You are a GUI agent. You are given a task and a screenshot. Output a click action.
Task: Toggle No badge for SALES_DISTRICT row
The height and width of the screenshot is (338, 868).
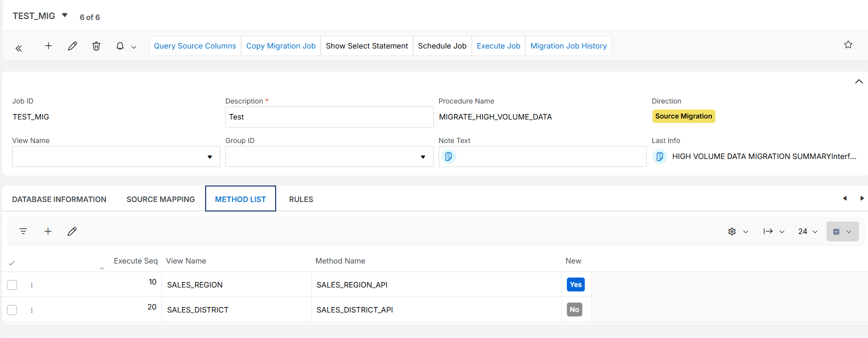(574, 309)
